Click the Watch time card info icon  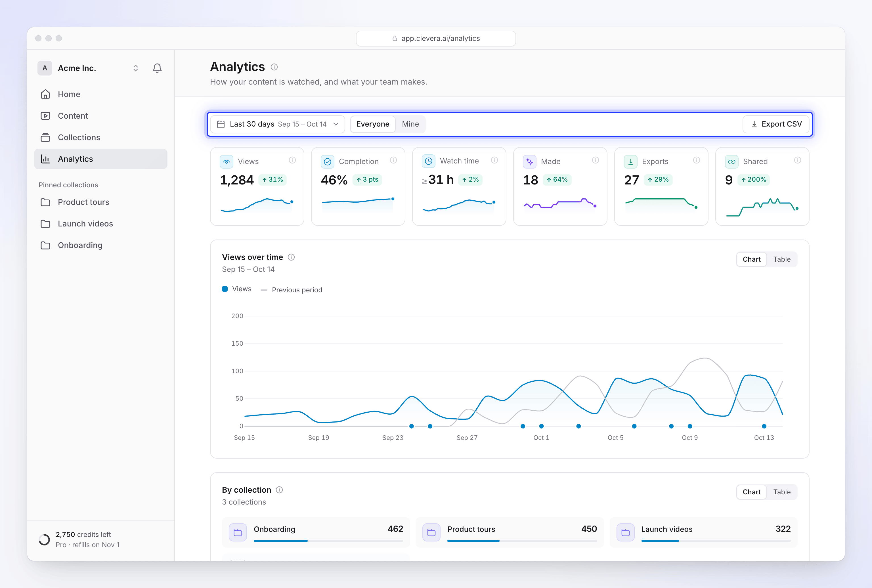tap(494, 160)
